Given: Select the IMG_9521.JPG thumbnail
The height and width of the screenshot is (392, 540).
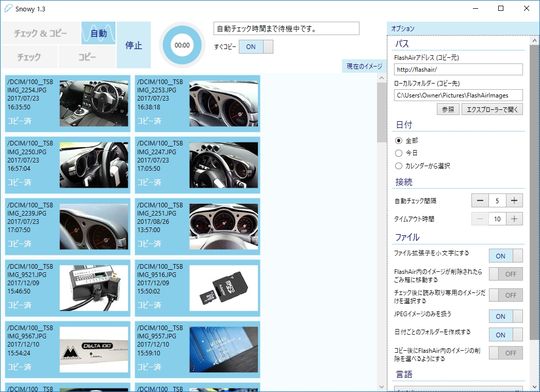Looking at the screenshot, I should [94, 288].
